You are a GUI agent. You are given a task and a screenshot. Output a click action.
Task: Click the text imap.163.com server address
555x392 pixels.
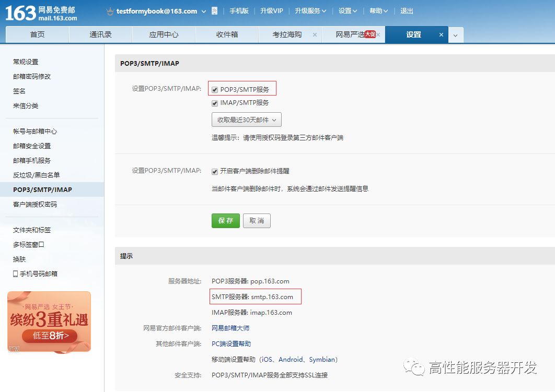[x=271, y=313]
